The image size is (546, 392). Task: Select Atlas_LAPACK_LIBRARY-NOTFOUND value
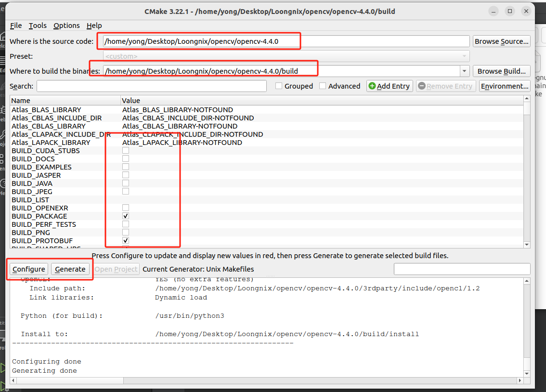[182, 143]
